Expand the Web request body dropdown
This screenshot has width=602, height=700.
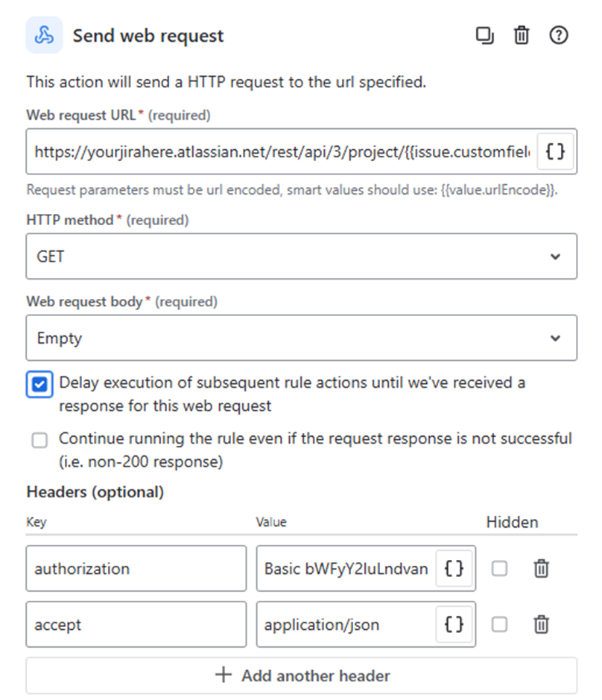pos(301,338)
